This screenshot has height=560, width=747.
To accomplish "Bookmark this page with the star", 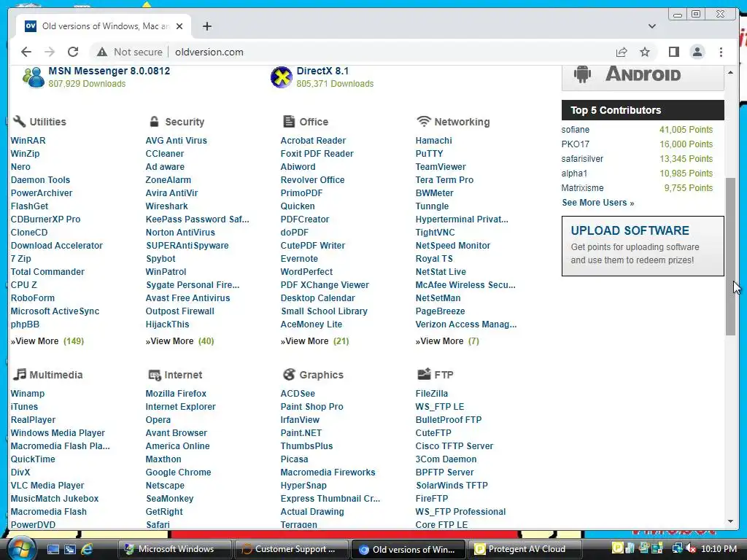I will tap(645, 52).
